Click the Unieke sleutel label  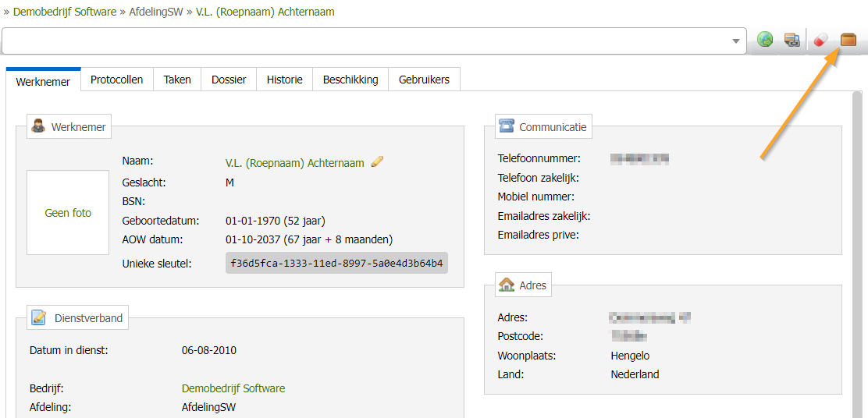[x=157, y=264]
